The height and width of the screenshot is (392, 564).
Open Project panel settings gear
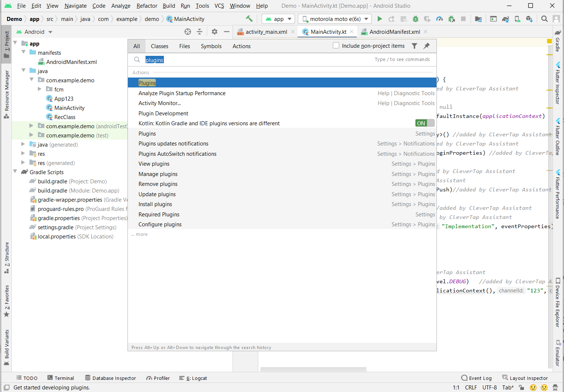215,32
